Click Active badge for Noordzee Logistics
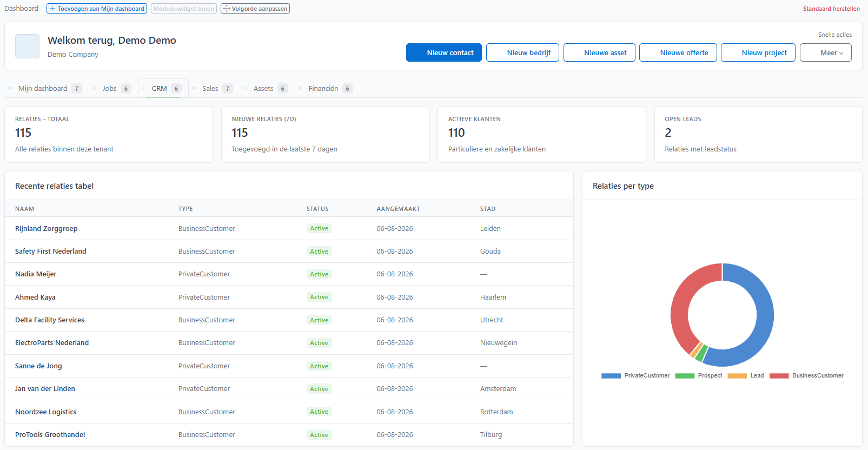Screen dimensions: 868x450 [x=319, y=412]
